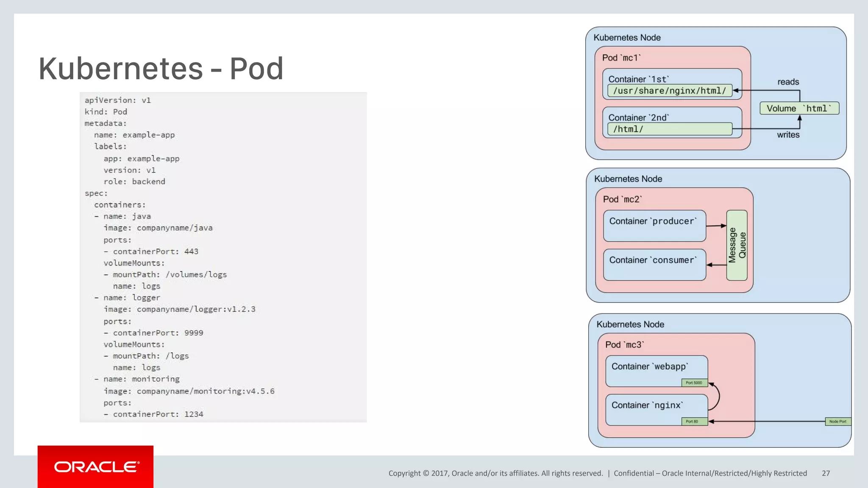Click the slide number 27

(826, 473)
